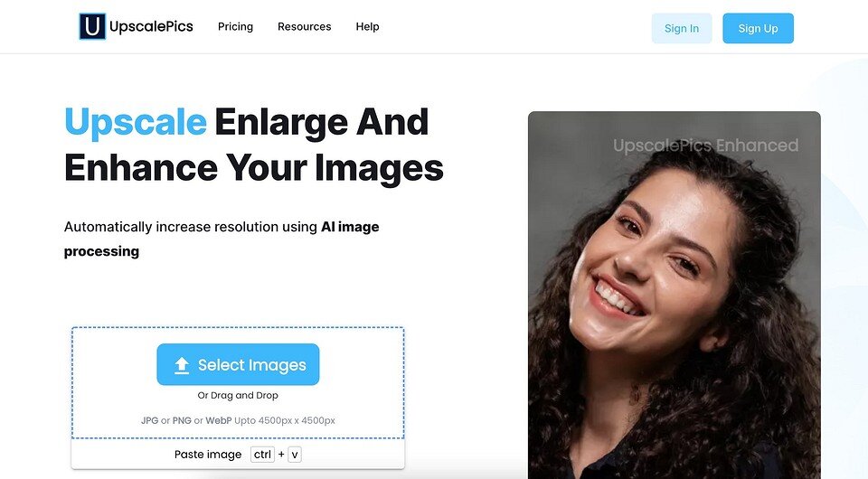The height and width of the screenshot is (479, 868).
Task: Click the Select Images button
Action: tap(238, 364)
